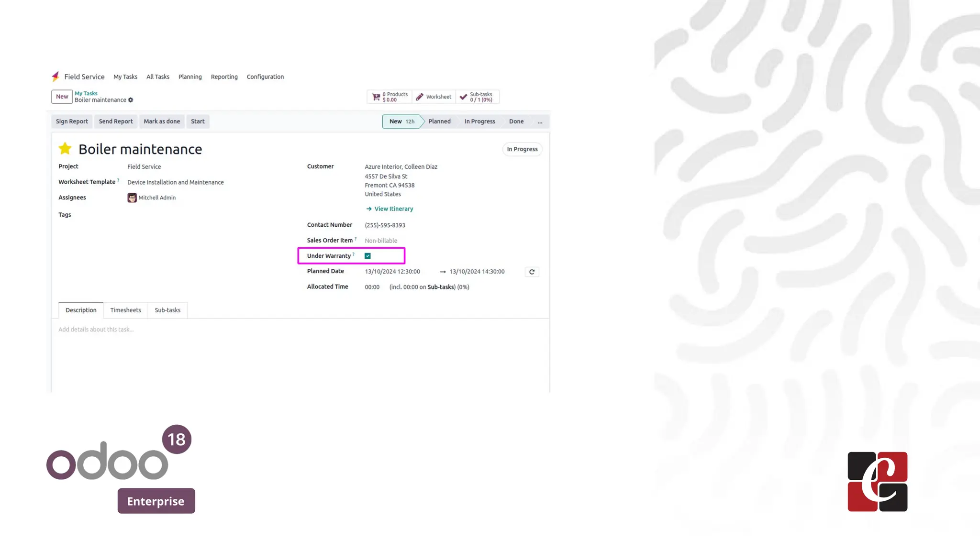Screen dimensions: 980x551
Task: Open the Worksheet pencil smart button
Action: point(434,97)
